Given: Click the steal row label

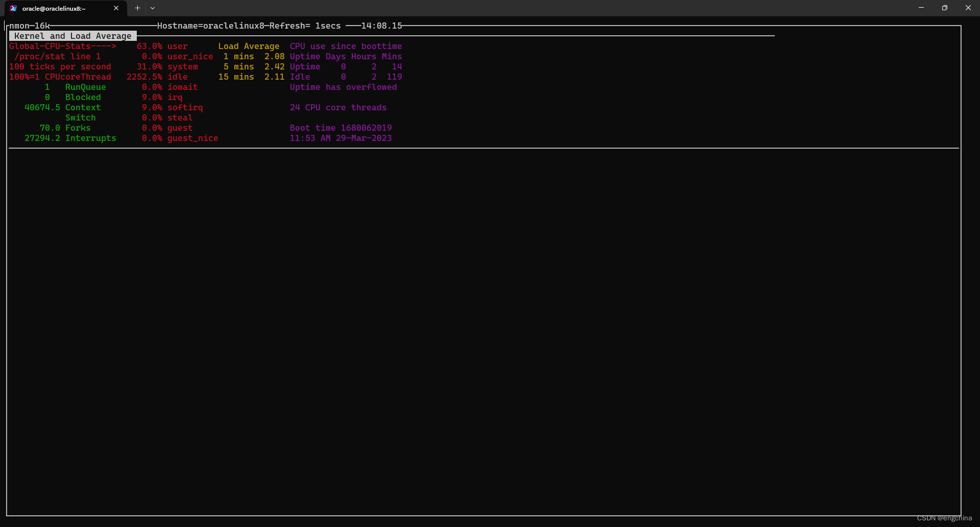Looking at the screenshot, I should (x=180, y=117).
